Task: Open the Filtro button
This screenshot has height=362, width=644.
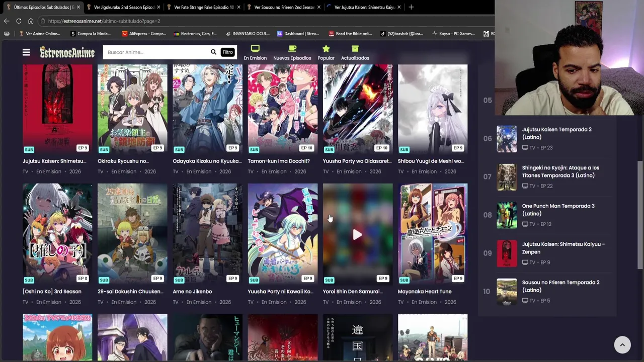Action: pyautogui.click(x=228, y=52)
